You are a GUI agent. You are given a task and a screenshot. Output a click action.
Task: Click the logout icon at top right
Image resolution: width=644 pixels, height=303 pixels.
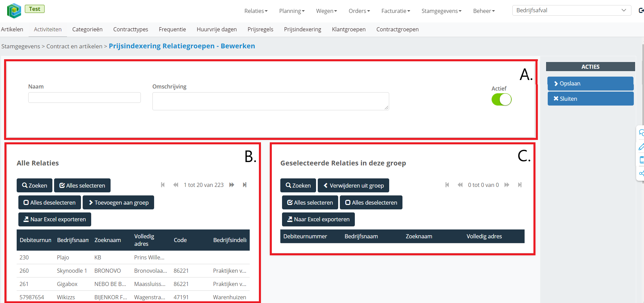[x=641, y=11]
